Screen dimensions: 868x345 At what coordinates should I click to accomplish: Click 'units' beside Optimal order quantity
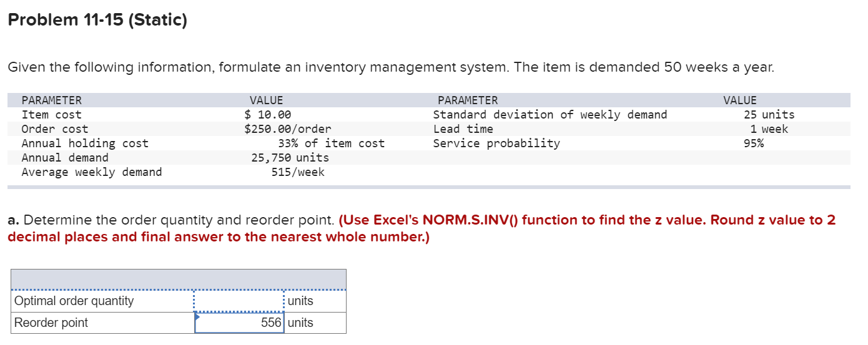(x=301, y=301)
